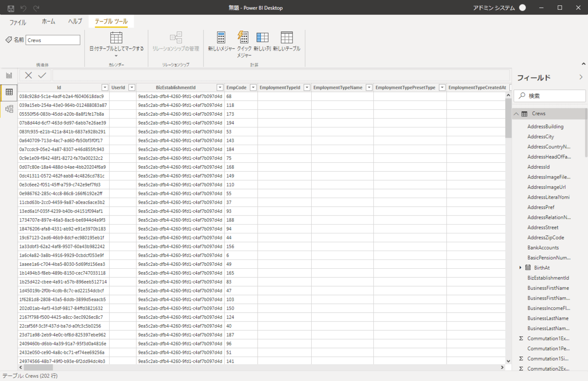
Task: Open filter dropdown on Id column
Action: coord(104,87)
